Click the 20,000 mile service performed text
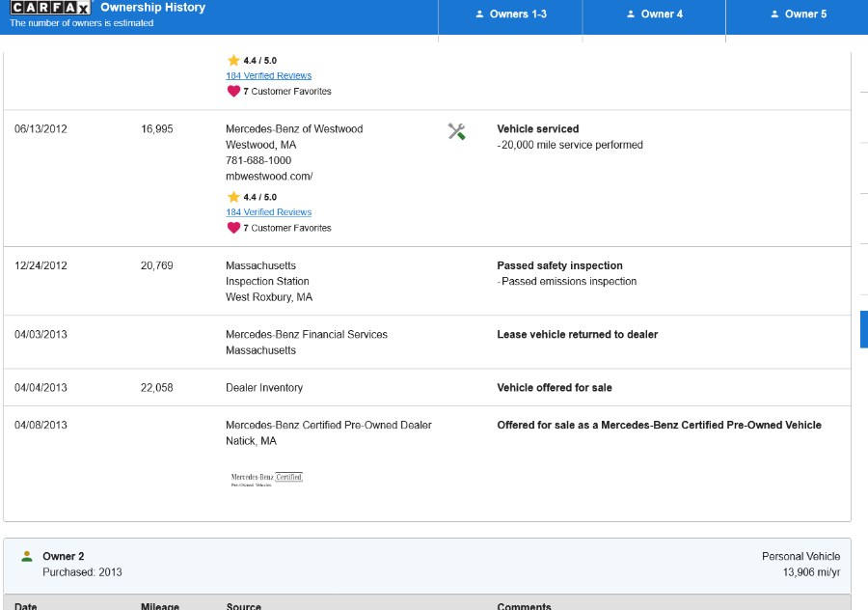Image resolution: width=868 pixels, height=610 pixels. (572, 145)
